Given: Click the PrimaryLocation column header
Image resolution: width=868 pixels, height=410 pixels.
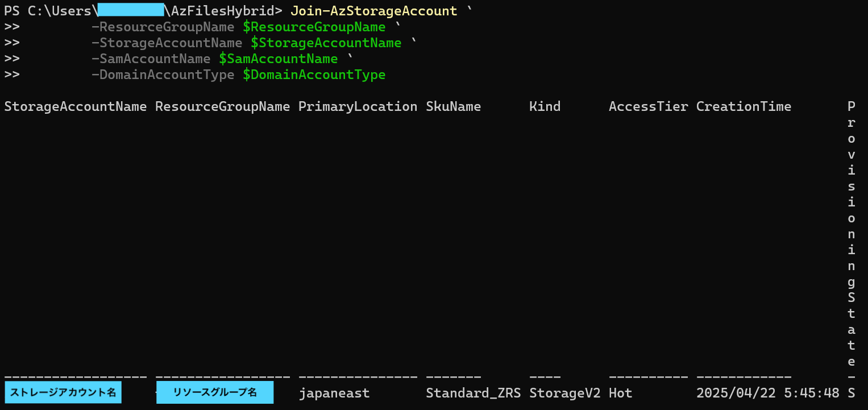Looking at the screenshot, I should [358, 106].
